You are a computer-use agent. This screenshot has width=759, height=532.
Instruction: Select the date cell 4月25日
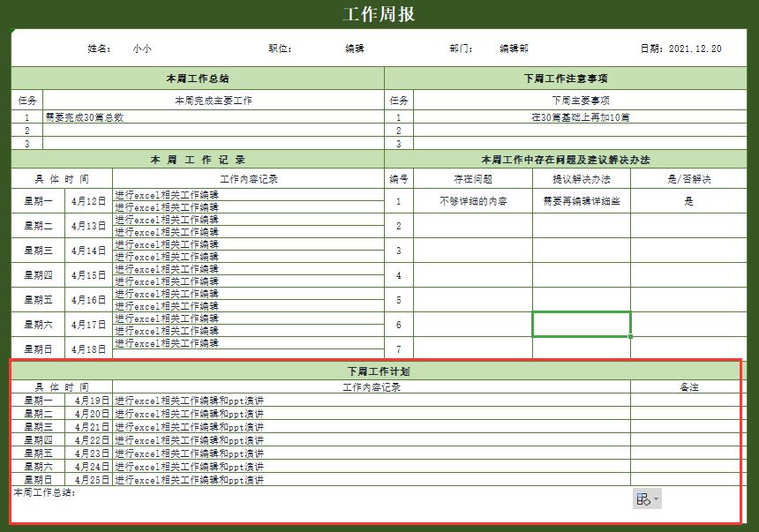(88, 480)
